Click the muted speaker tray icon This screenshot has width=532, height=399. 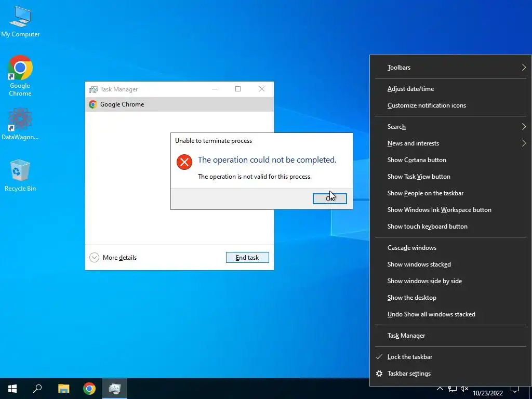pyautogui.click(x=464, y=389)
